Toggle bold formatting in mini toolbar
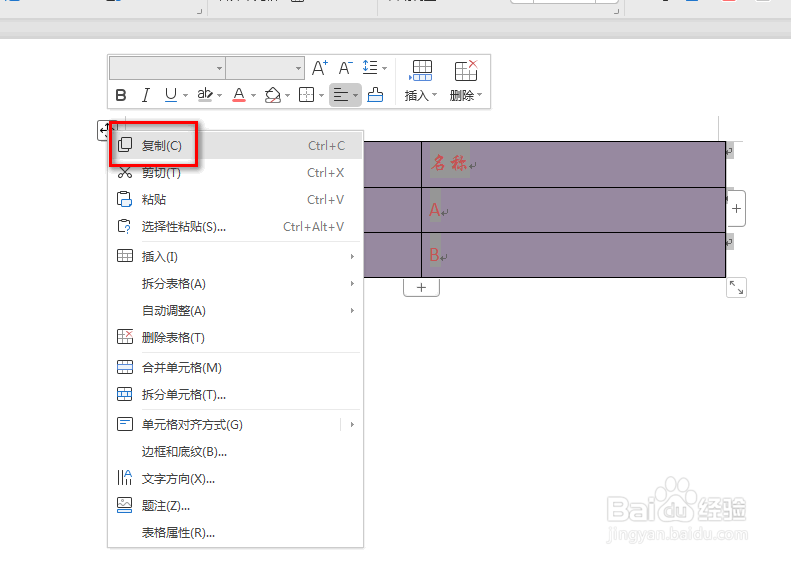 coord(121,95)
